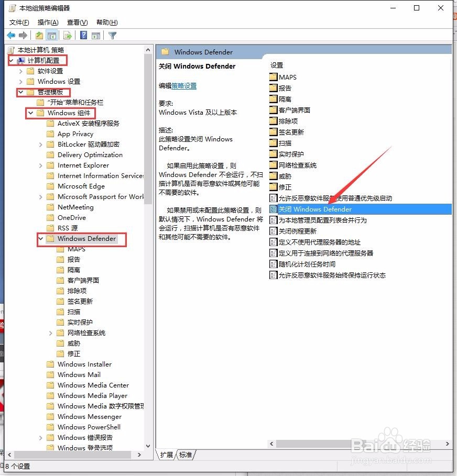Collapse the Windows Defender tree node
The image size is (457, 476).
click(41, 239)
